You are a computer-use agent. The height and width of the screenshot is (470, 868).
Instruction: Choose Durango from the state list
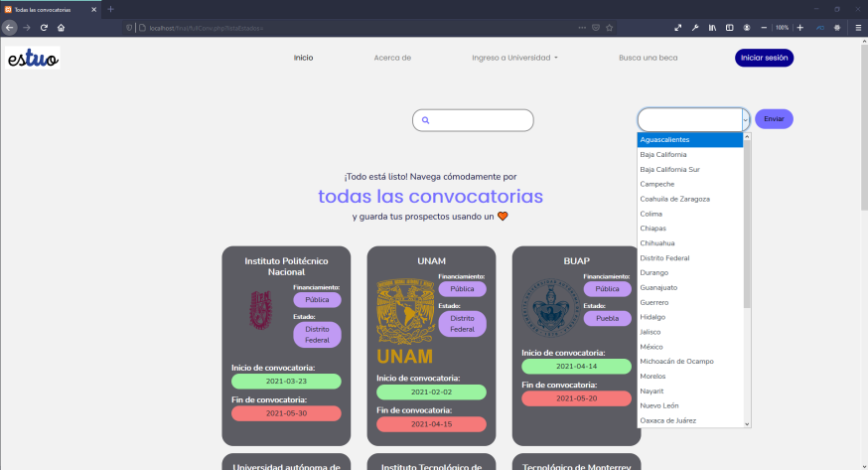pyautogui.click(x=690, y=273)
